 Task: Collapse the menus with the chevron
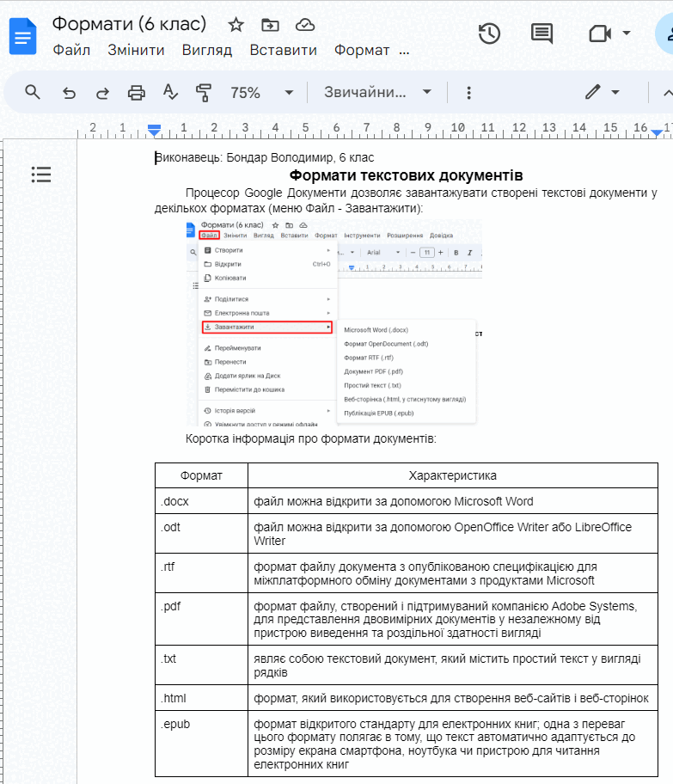pos(668,93)
